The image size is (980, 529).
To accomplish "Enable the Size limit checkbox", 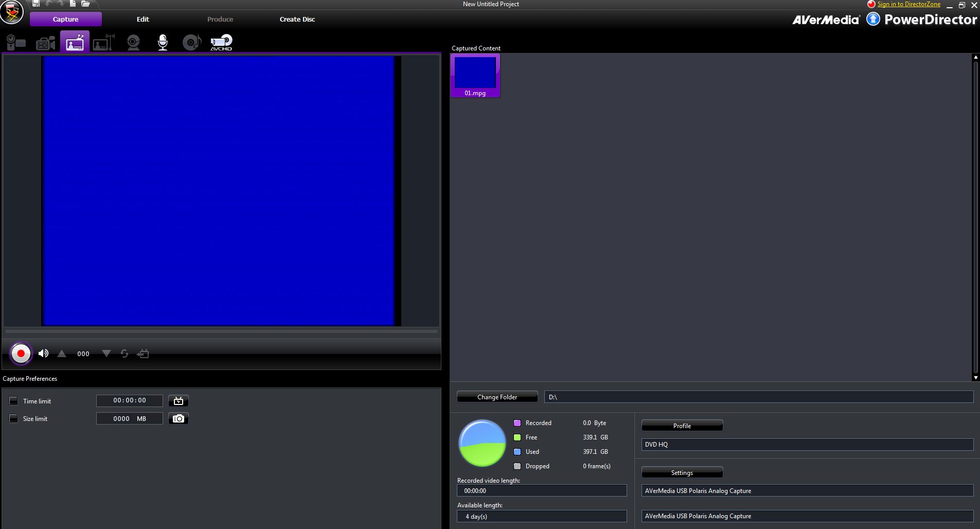I will click(x=14, y=418).
